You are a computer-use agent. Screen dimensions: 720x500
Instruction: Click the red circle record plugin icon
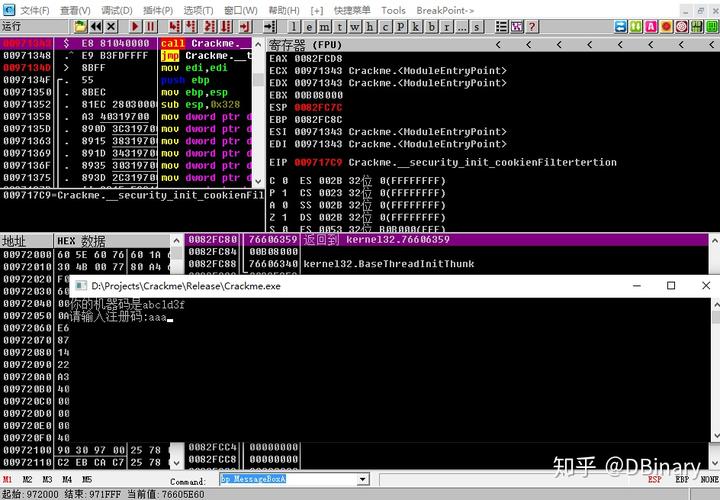[666, 27]
